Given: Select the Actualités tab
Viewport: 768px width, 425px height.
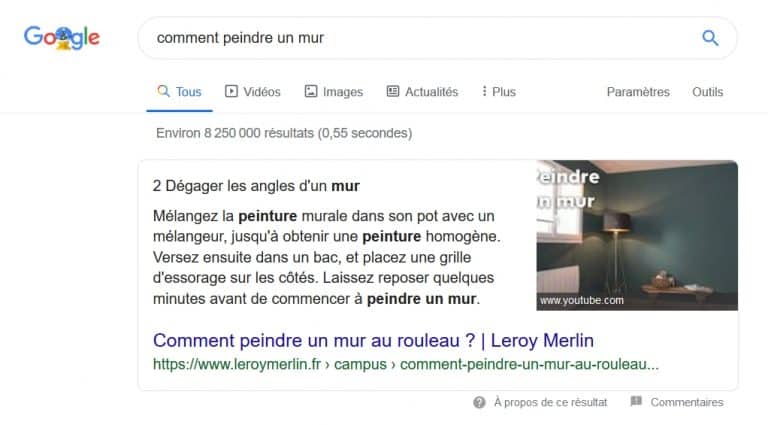Looking at the screenshot, I should 422,92.
